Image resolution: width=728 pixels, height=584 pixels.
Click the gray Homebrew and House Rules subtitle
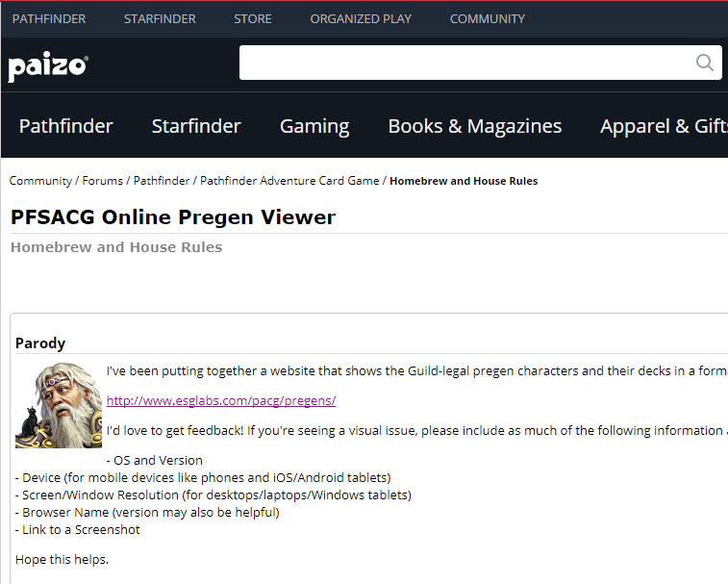(x=116, y=247)
